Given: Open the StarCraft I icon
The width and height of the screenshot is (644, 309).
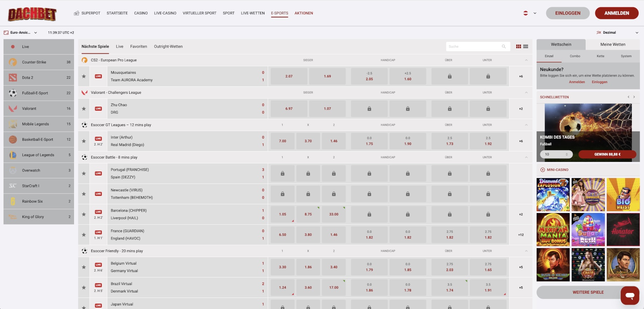Looking at the screenshot, I should coord(13,186).
